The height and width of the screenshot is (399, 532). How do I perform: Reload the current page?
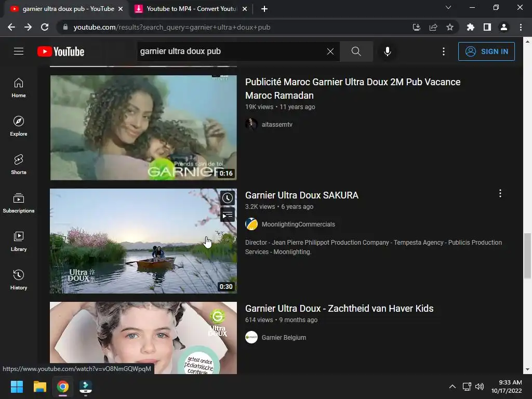[x=45, y=27]
